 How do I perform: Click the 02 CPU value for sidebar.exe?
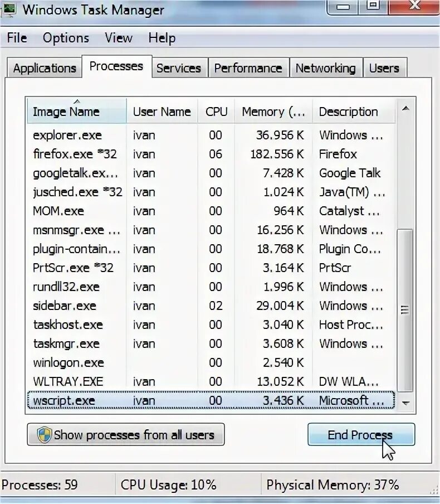click(x=216, y=306)
